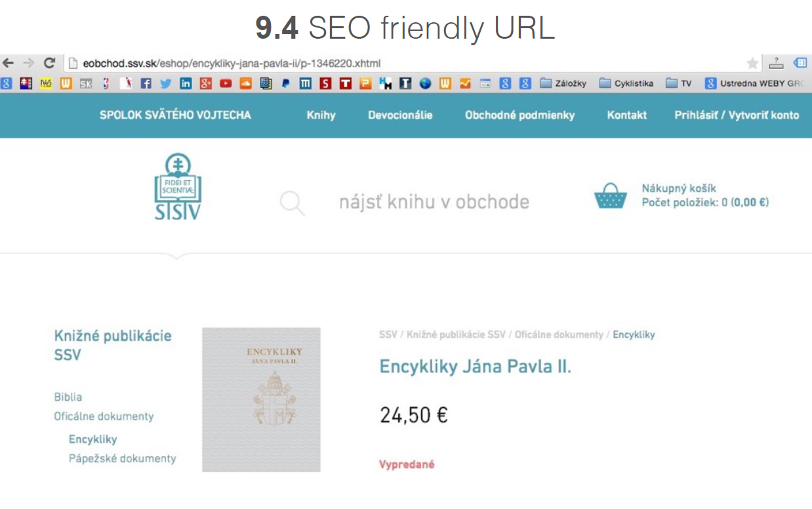
Task: Open the LinkedIn bookmark icon
Action: point(186,83)
